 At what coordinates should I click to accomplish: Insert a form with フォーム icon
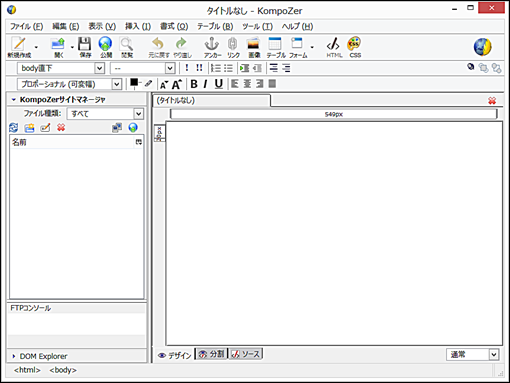(x=298, y=47)
